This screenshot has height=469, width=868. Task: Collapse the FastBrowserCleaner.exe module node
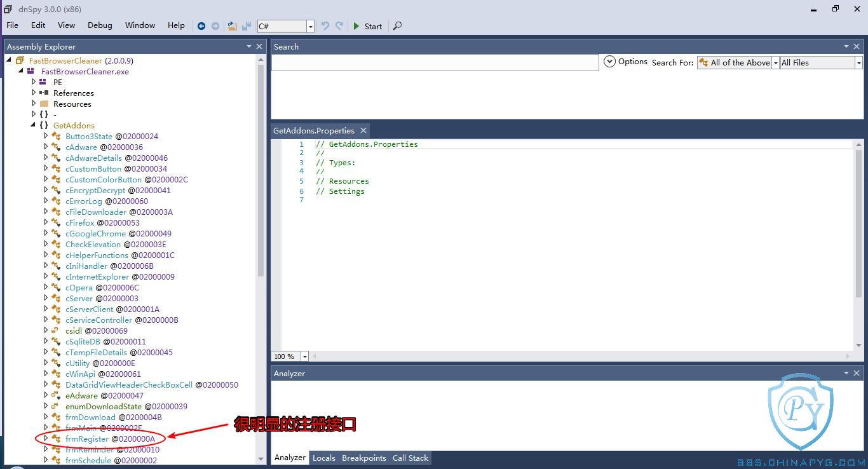[x=21, y=71]
